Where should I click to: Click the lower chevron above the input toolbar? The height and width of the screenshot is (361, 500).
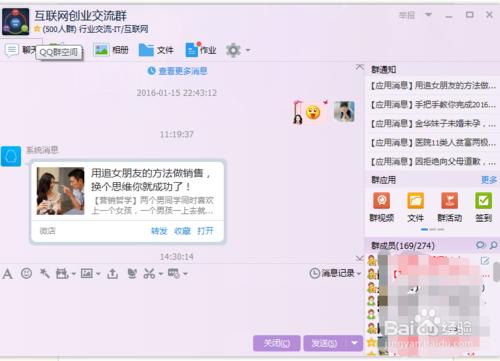359,258
